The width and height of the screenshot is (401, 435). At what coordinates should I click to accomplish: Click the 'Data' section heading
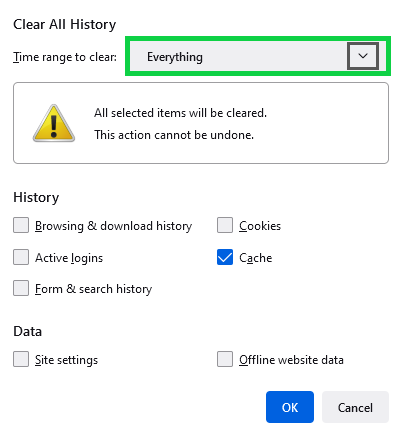pyautogui.click(x=28, y=331)
